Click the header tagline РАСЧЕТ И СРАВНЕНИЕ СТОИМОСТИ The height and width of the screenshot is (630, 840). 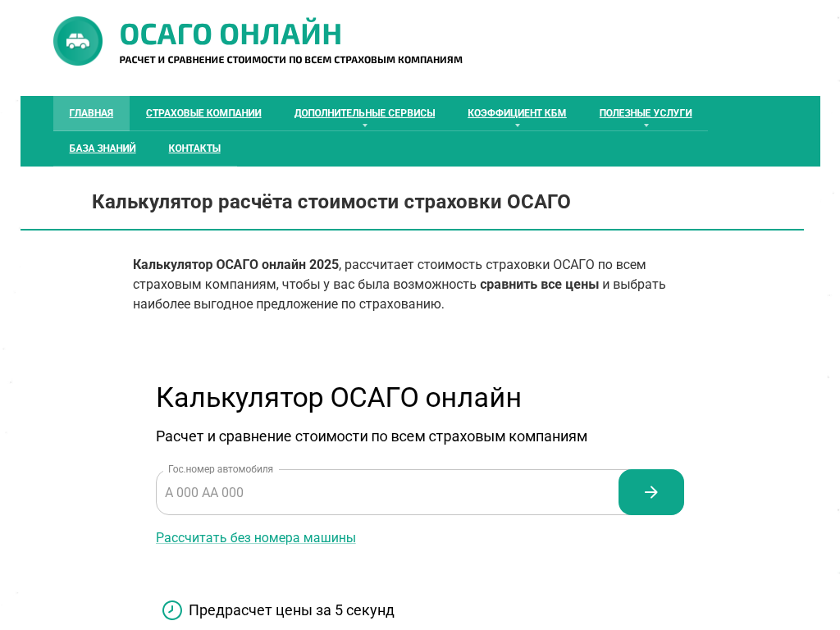[x=291, y=59]
